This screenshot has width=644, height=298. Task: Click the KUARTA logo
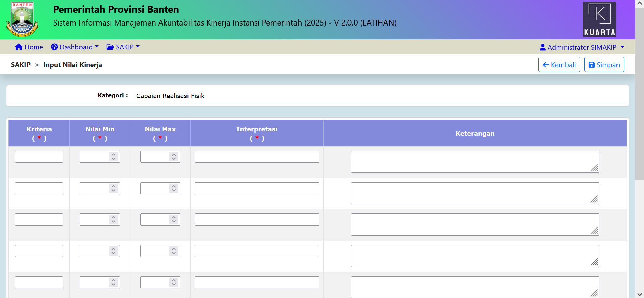[600, 19]
